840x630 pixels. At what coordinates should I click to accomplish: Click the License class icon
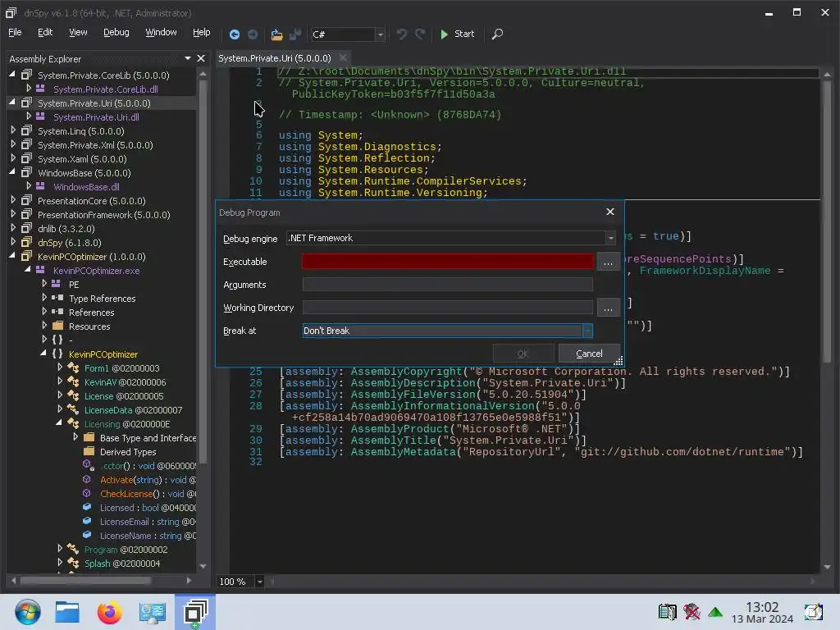(x=73, y=395)
